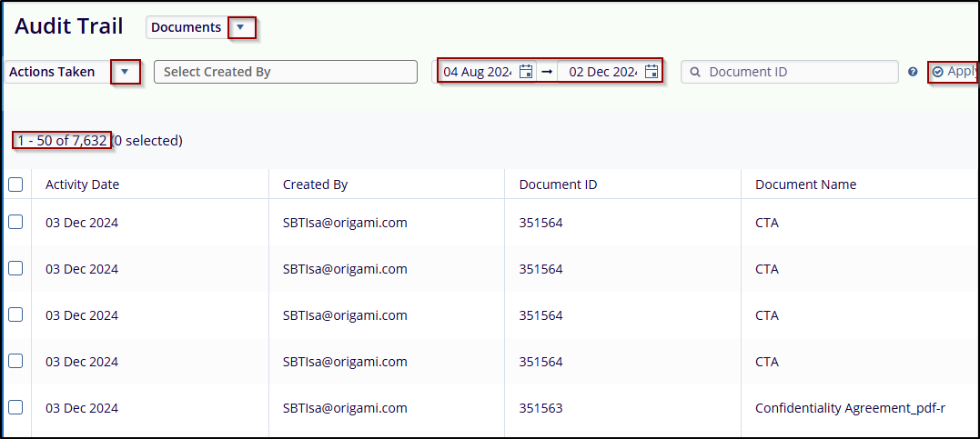Image resolution: width=980 pixels, height=439 pixels.
Task: Open the end date calendar icon
Action: click(652, 72)
